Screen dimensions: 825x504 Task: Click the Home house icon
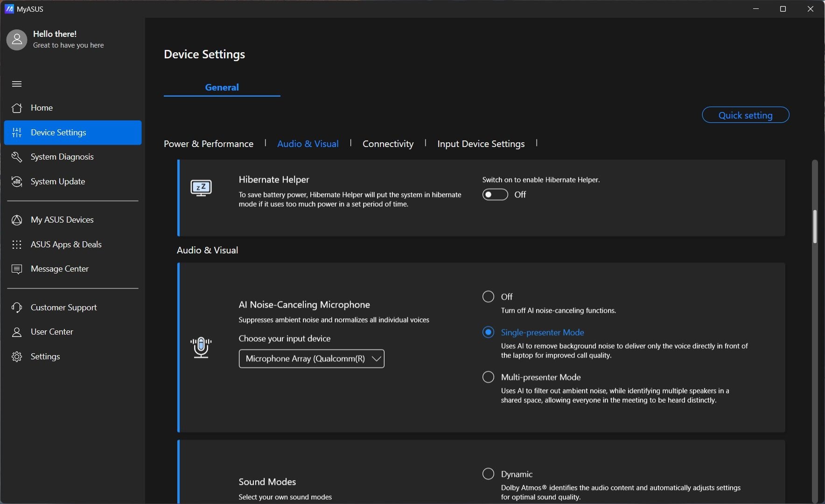point(17,108)
